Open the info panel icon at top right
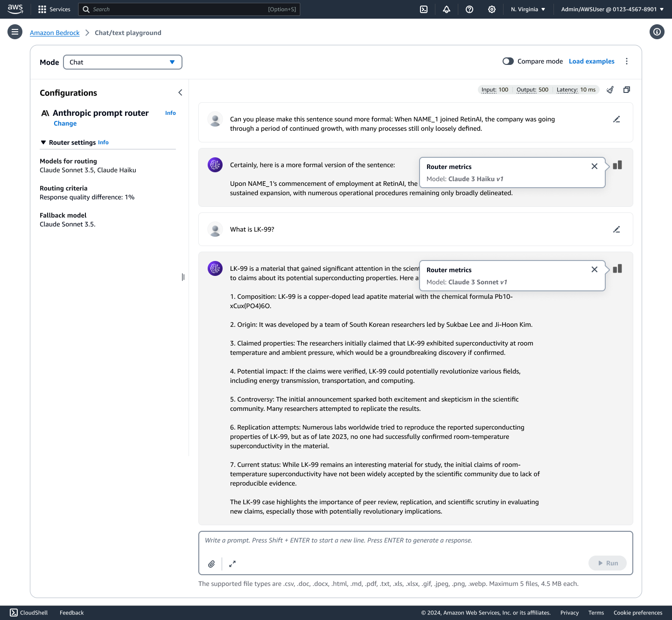The image size is (672, 620). point(657,32)
